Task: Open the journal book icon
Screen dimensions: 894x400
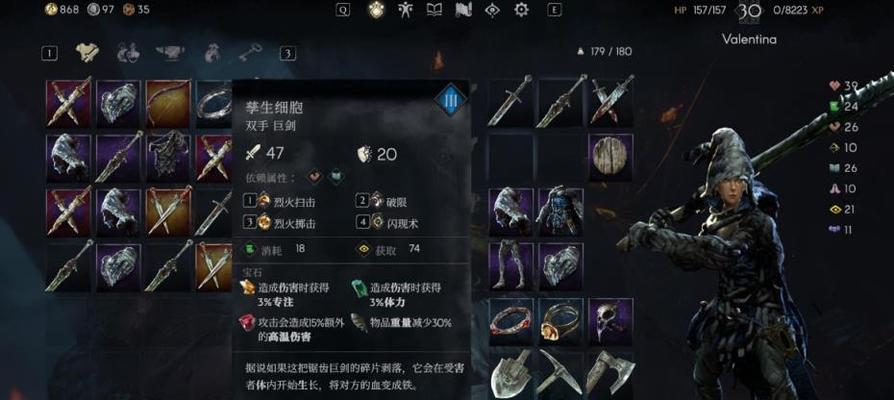Action: coord(434,10)
